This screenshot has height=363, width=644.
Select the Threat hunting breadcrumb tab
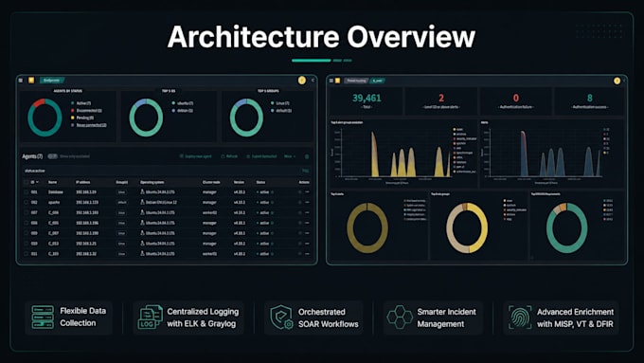pos(356,81)
